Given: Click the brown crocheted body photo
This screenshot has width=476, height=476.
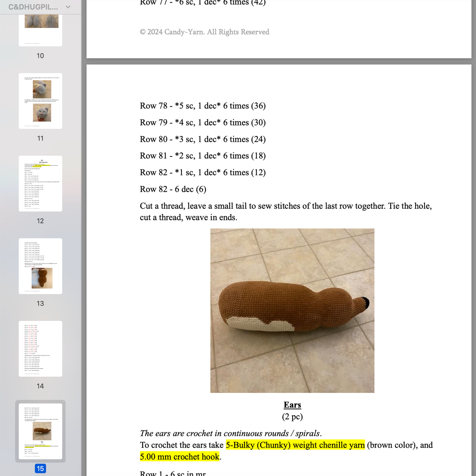Looking at the screenshot, I should point(292,310).
